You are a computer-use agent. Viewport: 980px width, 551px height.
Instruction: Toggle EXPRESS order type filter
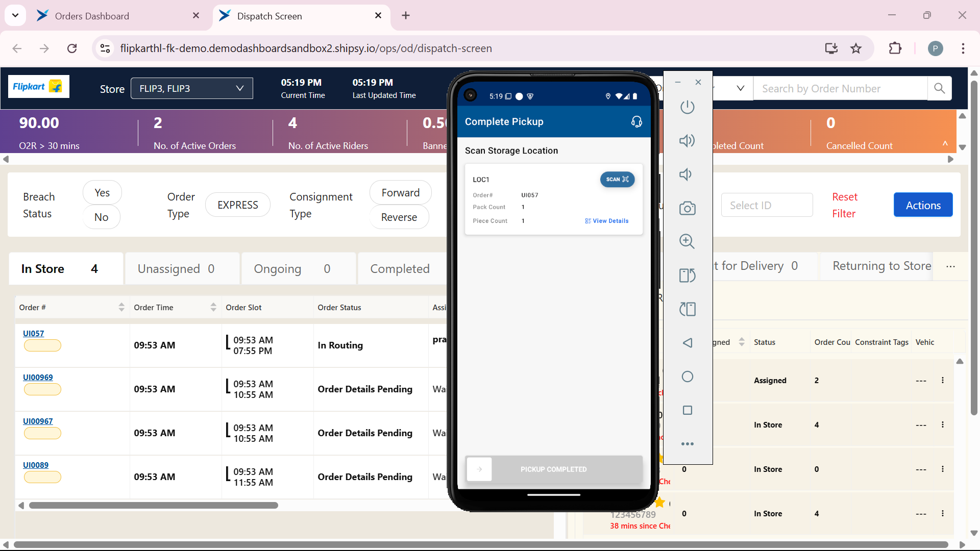[238, 205]
